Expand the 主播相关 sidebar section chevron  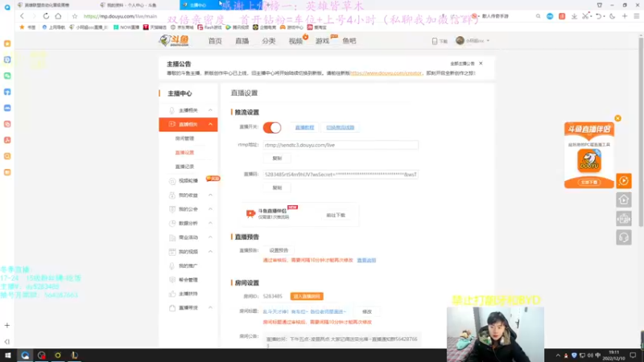[x=210, y=110]
